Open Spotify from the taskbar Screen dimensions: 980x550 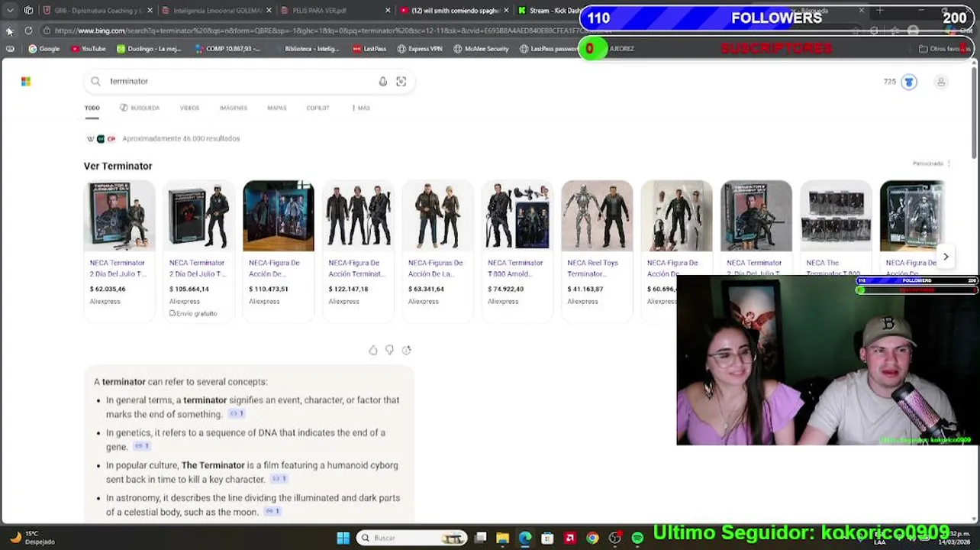coord(637,538)
